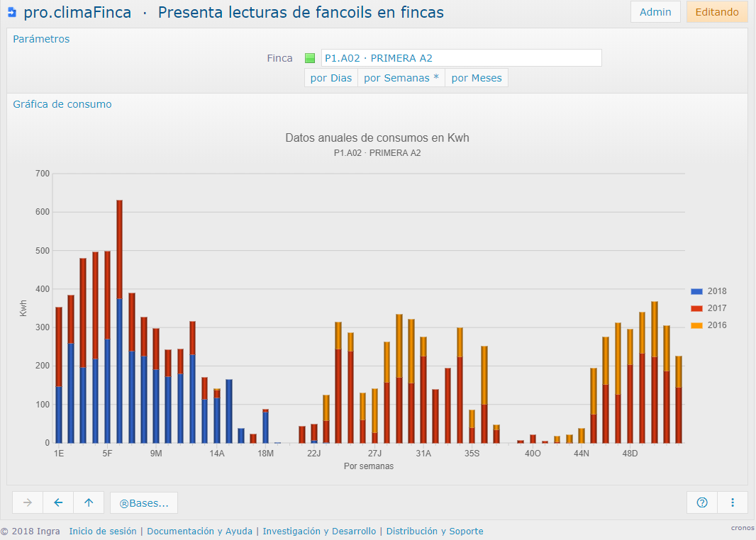Image resolution: width=756 pixels, height=540 pixels.
Task: Click the back arrow navigation button
Action: (58, 502)
